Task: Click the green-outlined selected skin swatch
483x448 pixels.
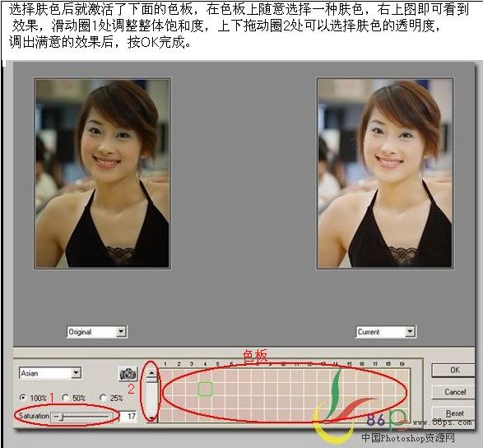Action: (205, 389)
